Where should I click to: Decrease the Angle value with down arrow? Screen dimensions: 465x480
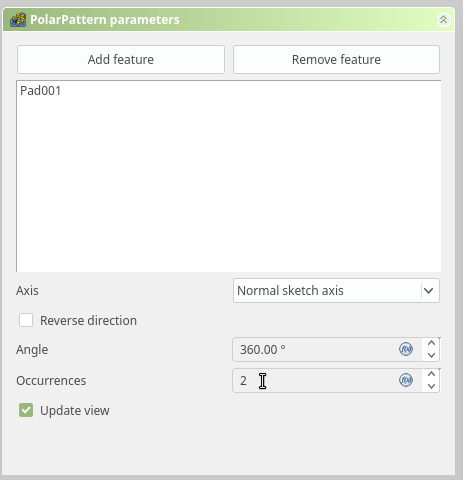coord(431,355)
